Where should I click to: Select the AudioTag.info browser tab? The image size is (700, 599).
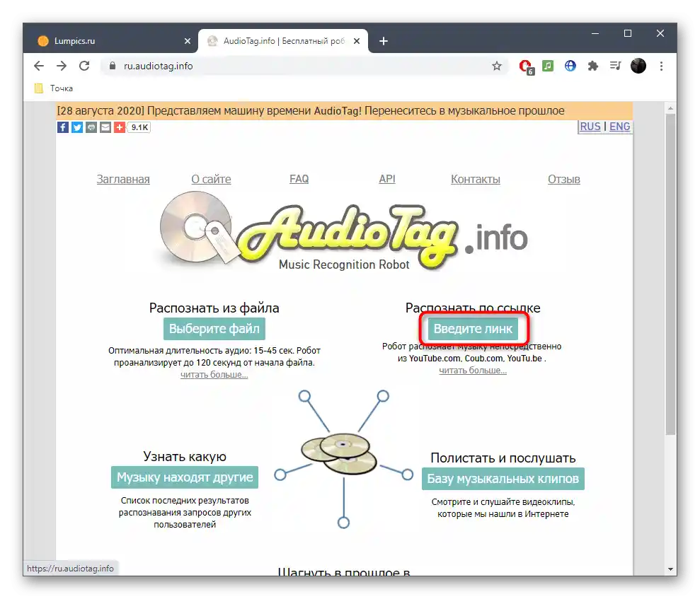(x=283, y=41)
